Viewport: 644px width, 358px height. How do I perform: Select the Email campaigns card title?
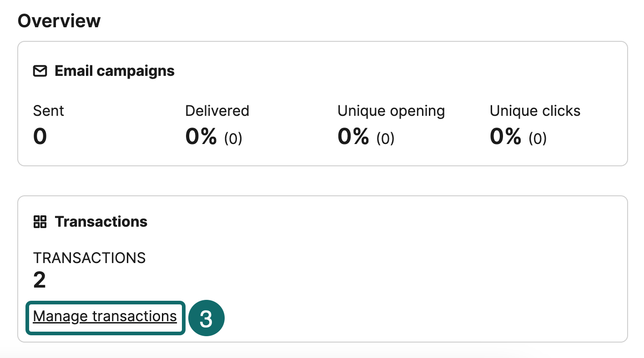click(x=115, y=71)
